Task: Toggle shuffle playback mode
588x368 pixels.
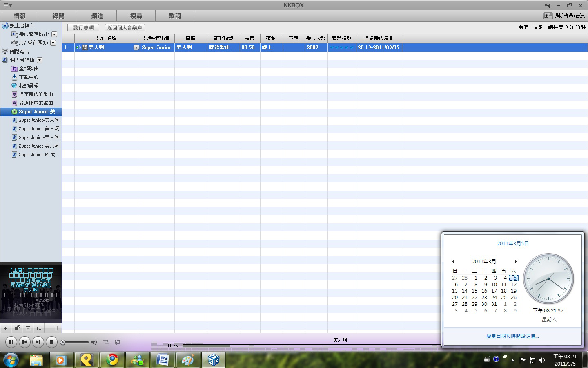Action: 106,342
